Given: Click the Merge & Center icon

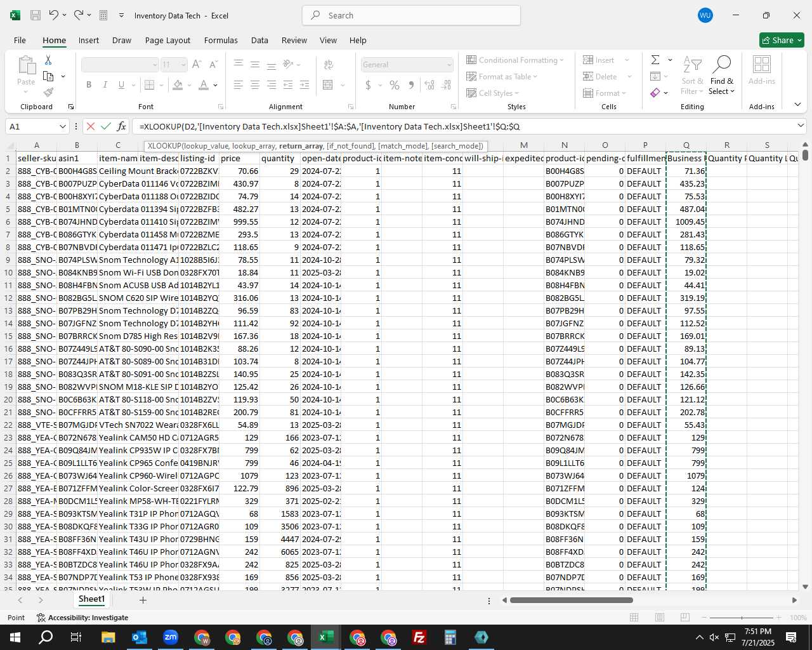Looking at the screenshot, I should [x=328, y=84].
